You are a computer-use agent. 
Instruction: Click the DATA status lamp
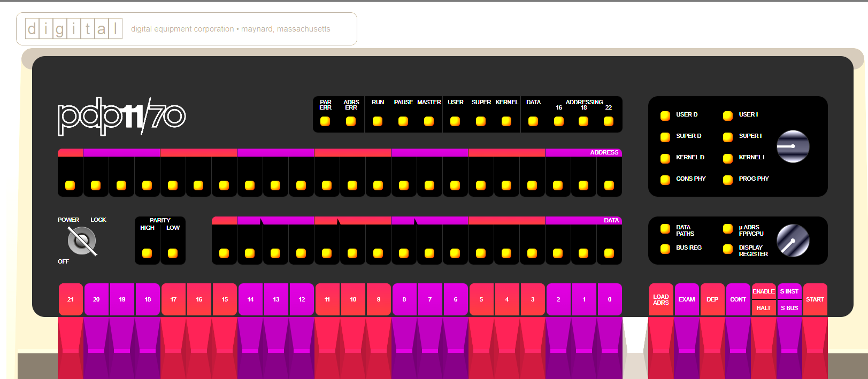pos(533,121)
